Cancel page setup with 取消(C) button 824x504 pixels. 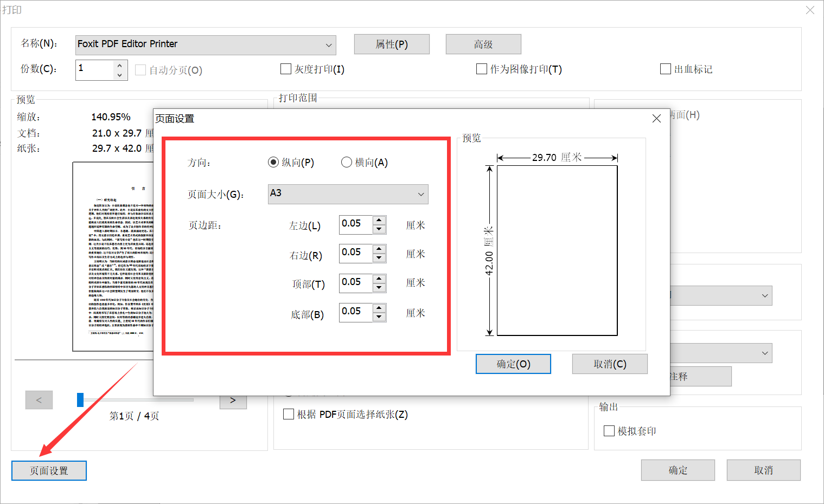click(610, 364)
